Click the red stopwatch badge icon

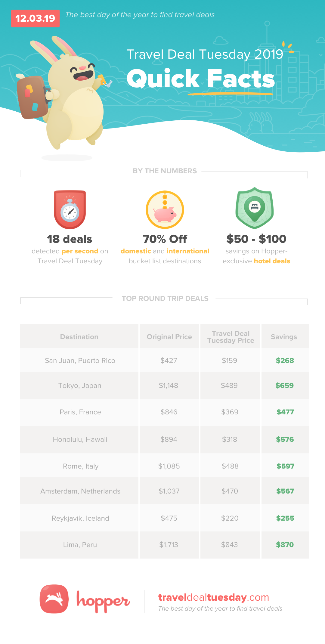70,209
